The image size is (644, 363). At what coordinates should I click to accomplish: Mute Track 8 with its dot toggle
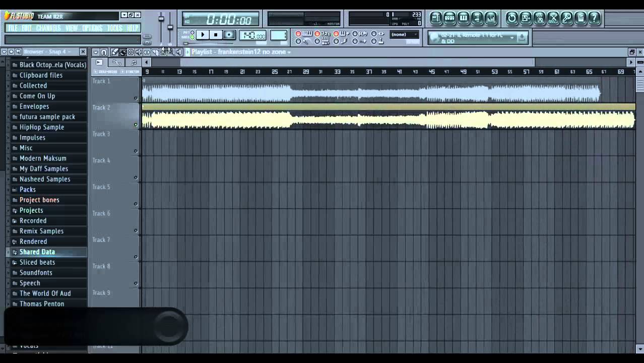[136, 283]
